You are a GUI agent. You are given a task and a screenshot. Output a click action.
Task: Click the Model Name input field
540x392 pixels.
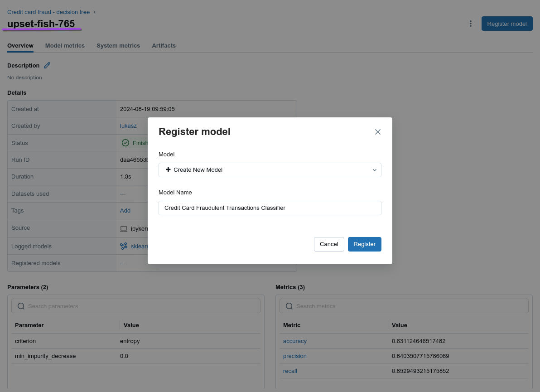(x=270, y=208)
